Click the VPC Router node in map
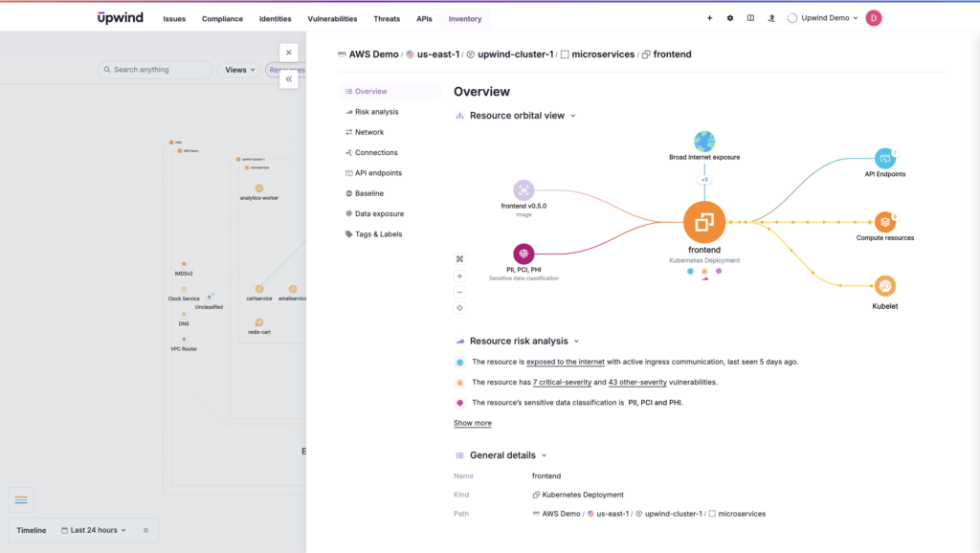Viewport: 980px width, 553px height. click(x=184, y=340)
